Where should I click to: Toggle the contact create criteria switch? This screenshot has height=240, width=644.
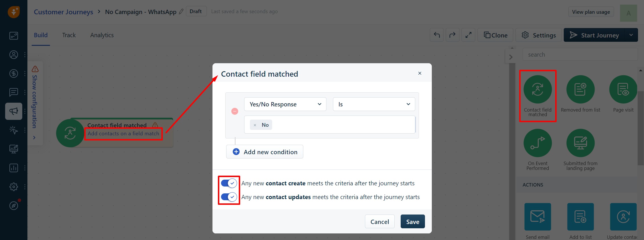pos(229,183)
